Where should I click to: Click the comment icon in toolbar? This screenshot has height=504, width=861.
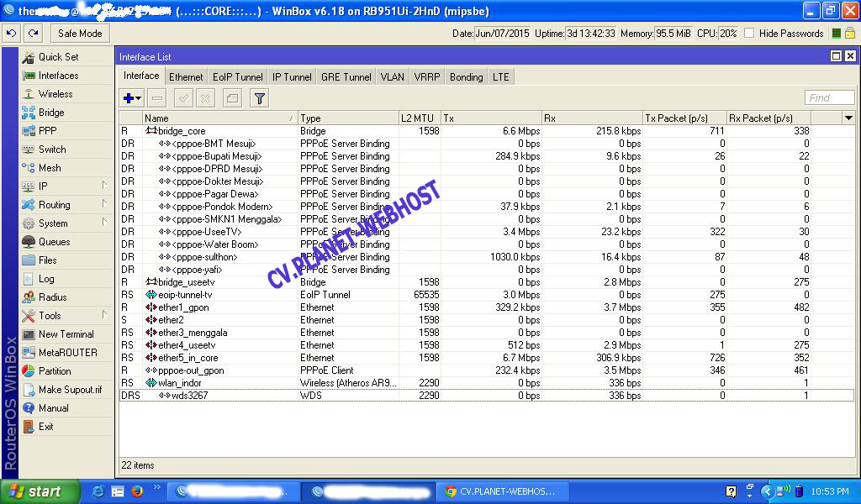click(x=232, y=98)
